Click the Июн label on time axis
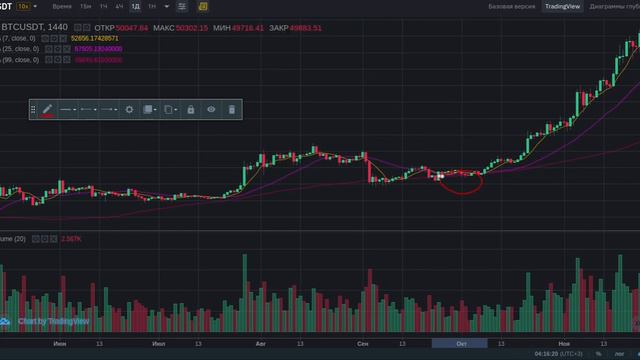 60,344
